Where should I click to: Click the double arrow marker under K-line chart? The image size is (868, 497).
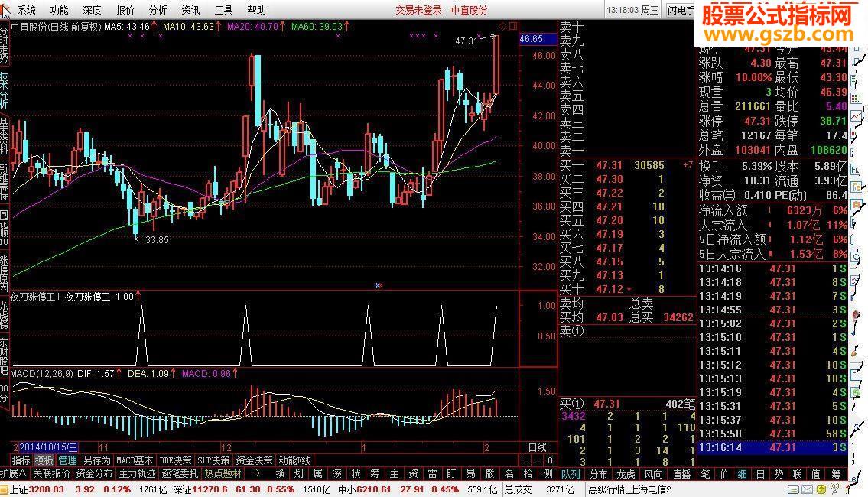click(379, 285)
